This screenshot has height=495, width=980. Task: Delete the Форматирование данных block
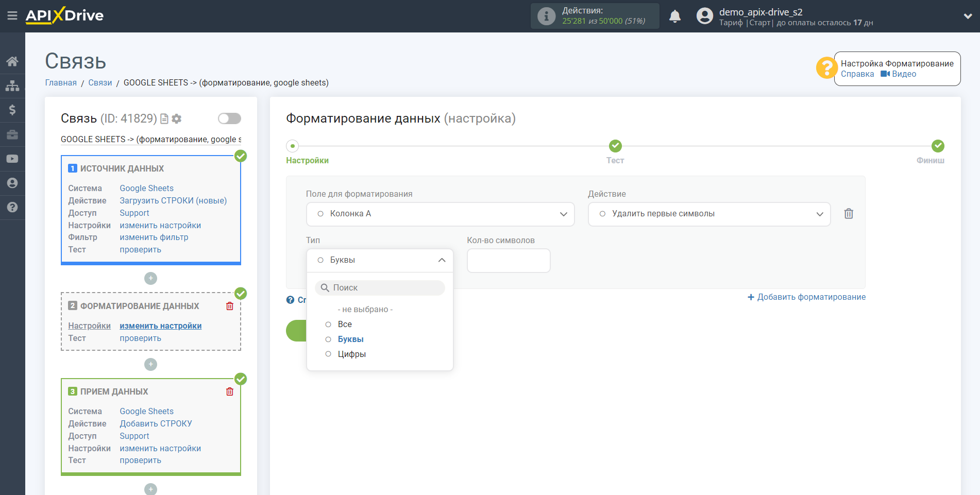pos(230,306)
